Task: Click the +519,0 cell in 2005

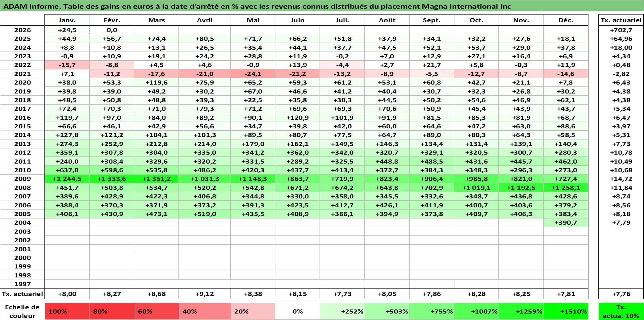Action: click(205, 214)
